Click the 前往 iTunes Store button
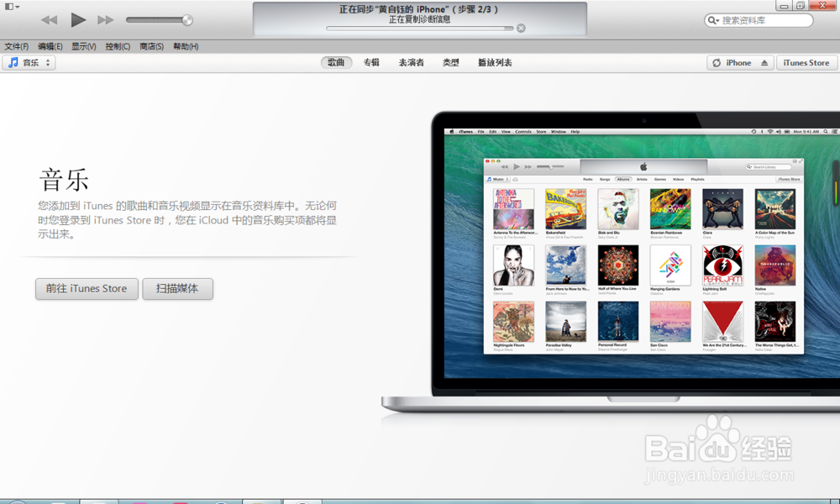The width and height of the screenshot is (840, 504). pyautogui.click(x=87, y=289)
